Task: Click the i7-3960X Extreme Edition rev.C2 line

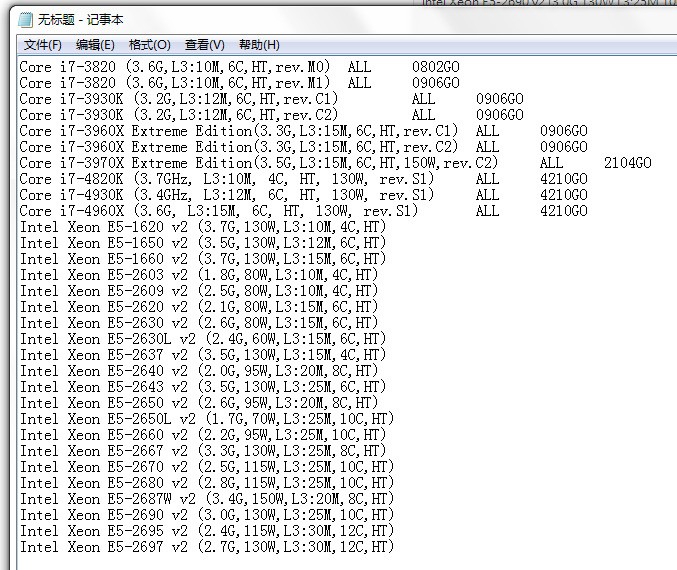Action: pos(304,147)
